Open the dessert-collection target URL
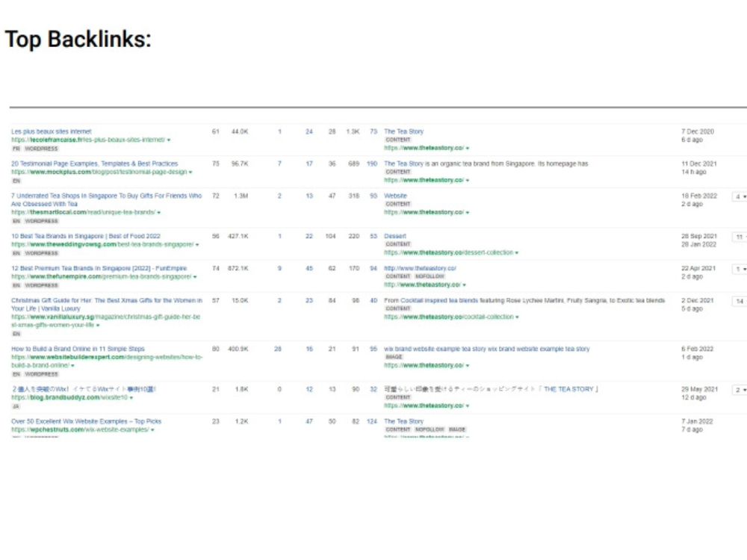The image size is (747, 560). [x=449, y=252]
